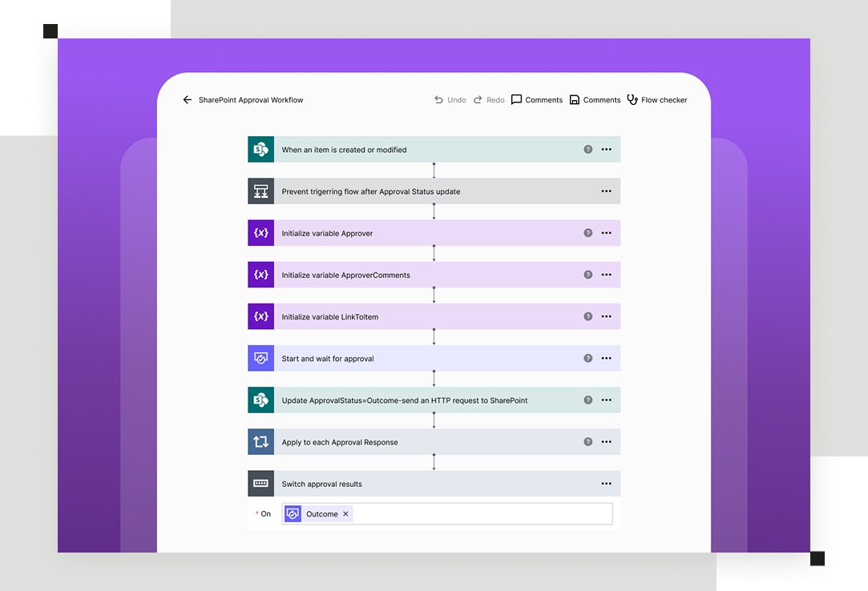
Task: Open the ellipsis menu on the Prevent triggering step
Action: [x=606, y=191]
